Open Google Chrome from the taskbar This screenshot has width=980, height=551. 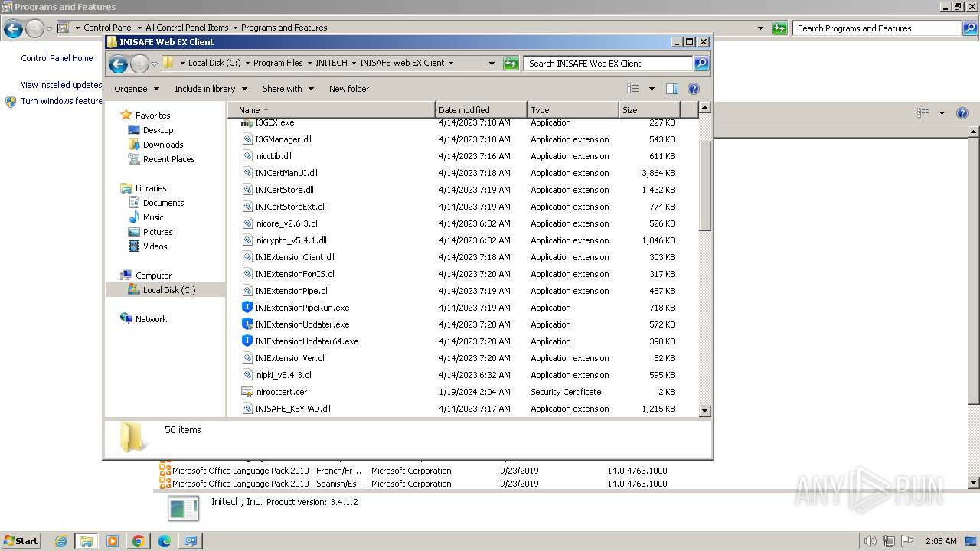point(139,541)
